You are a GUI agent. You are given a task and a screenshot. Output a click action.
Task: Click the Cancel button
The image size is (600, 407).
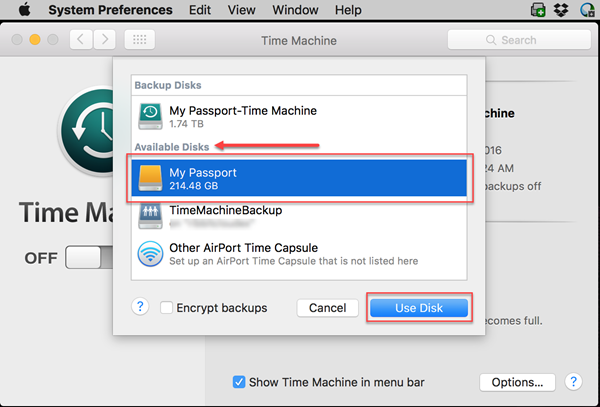[x=328, y=308]
